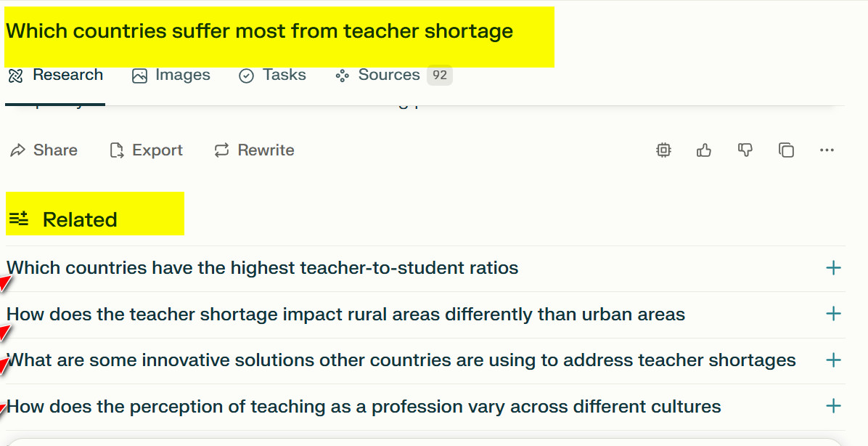The height and width of the screenshot is (446, 868).
Task: Expand the perception of teaching question with the plus
Action: [x=833, y=406]
